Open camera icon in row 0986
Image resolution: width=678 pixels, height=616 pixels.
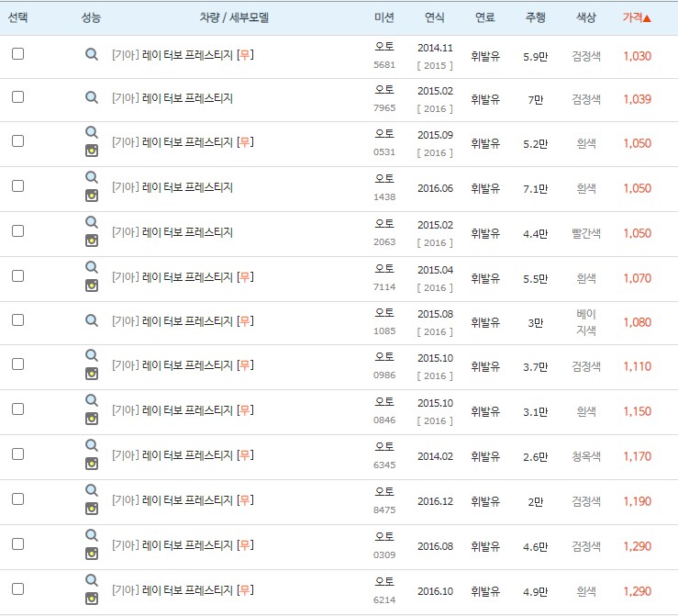(x=91, y=374)
